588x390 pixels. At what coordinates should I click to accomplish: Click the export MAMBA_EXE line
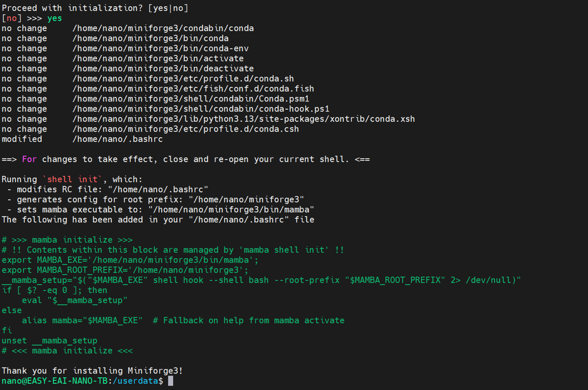pos(130,260)
